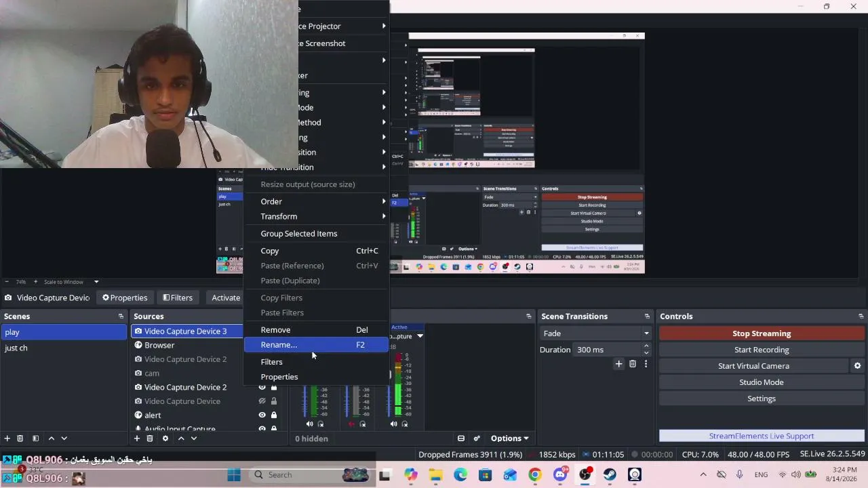Move scene up with Scenes up arrow
Image resolution: width=868 pixels, height=488 pixels.
click(51, 439)
